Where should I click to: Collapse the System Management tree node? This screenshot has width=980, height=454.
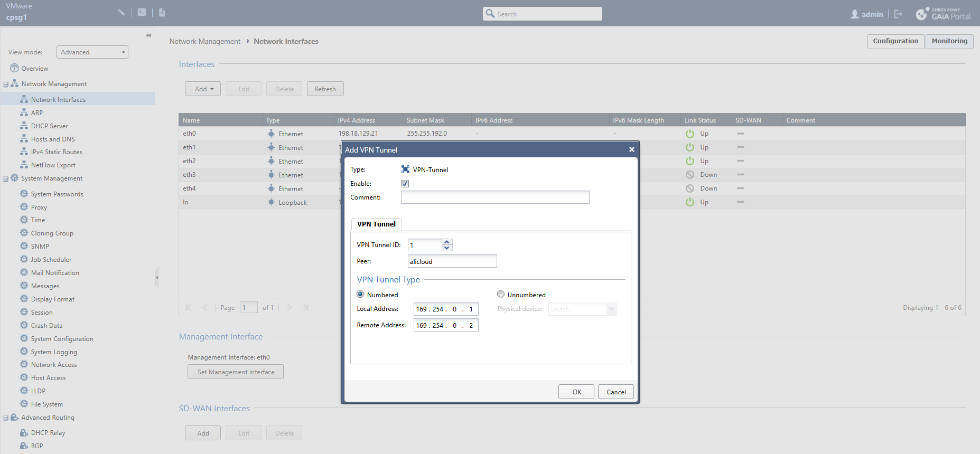[6, 179]
